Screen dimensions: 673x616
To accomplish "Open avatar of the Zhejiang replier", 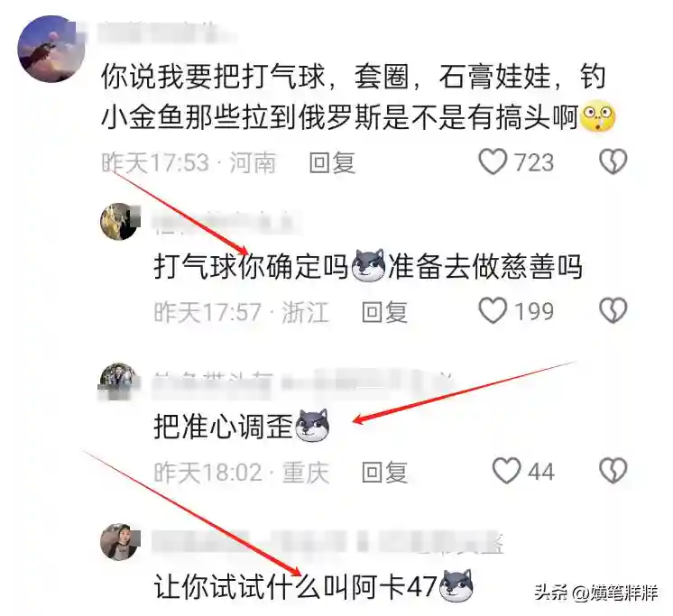I will [x=120, y=222].
